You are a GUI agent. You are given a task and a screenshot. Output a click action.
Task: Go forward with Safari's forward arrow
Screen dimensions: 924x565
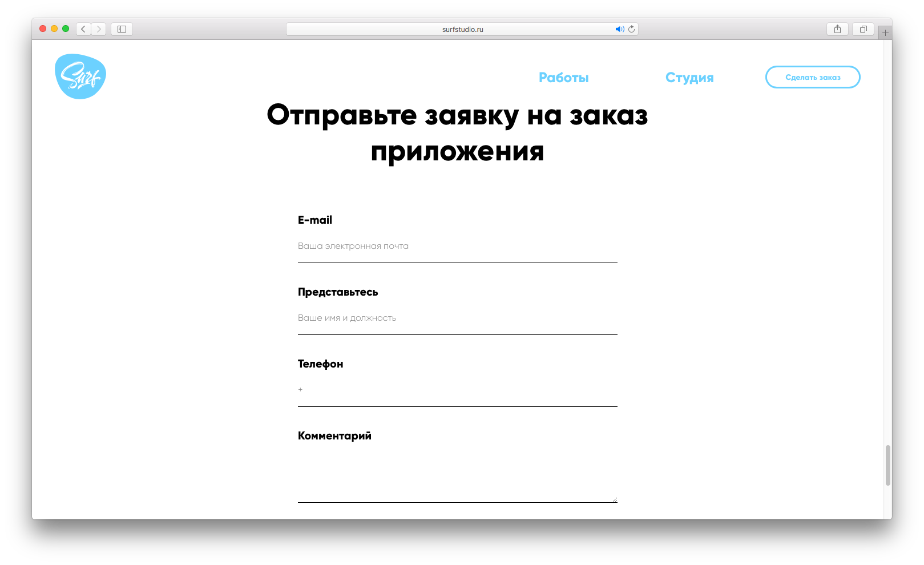[x=99, y=29]
